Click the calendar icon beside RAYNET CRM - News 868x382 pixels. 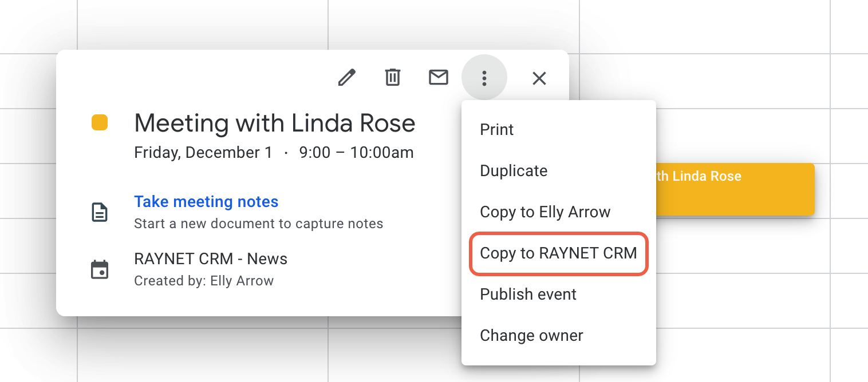tap(100, 269)
